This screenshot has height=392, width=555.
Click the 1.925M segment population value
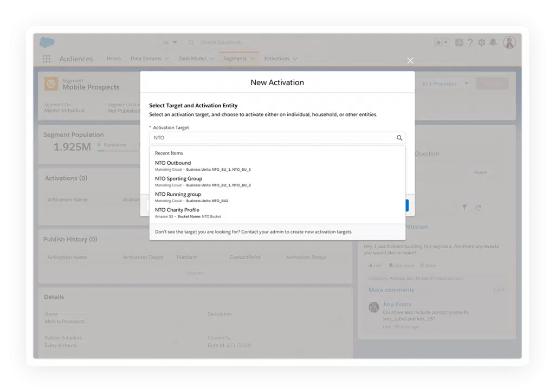click(72, 147)
